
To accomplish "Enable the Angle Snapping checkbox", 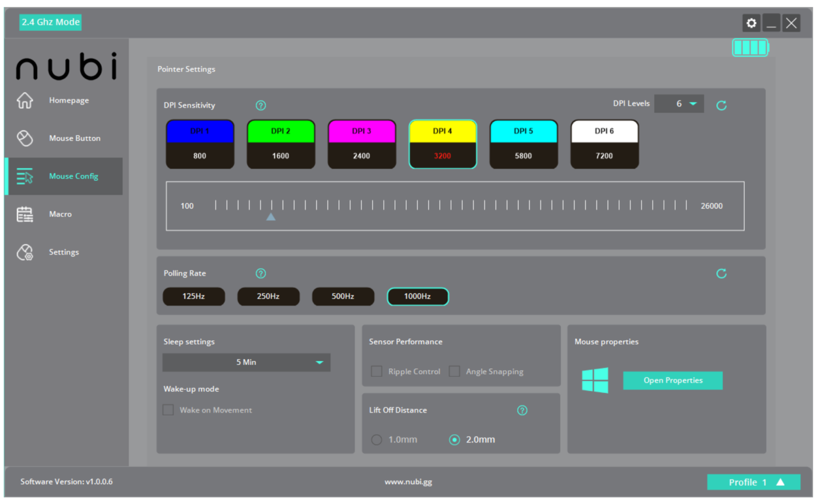I will tap(454, 371).
